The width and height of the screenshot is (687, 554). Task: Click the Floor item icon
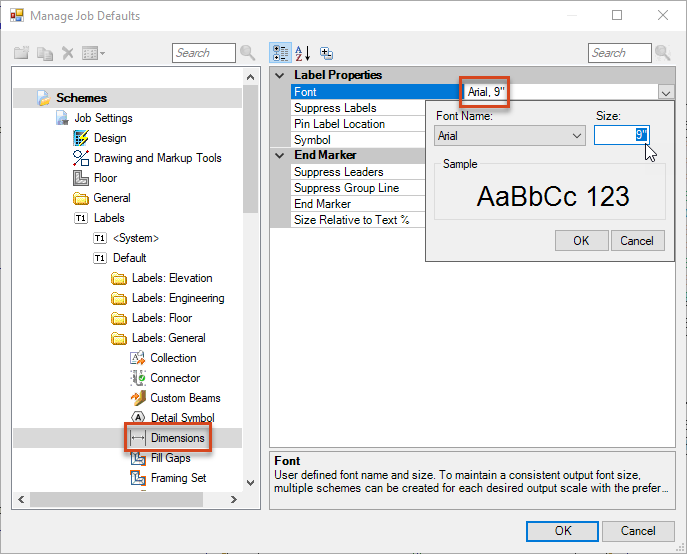click(81, 178)
